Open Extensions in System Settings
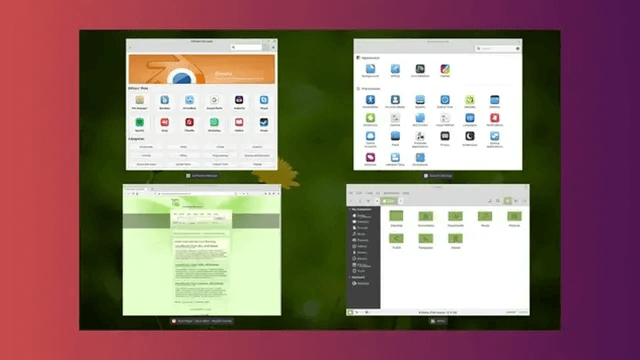Screen dimensions: 640x360 (x=370, y=120)
